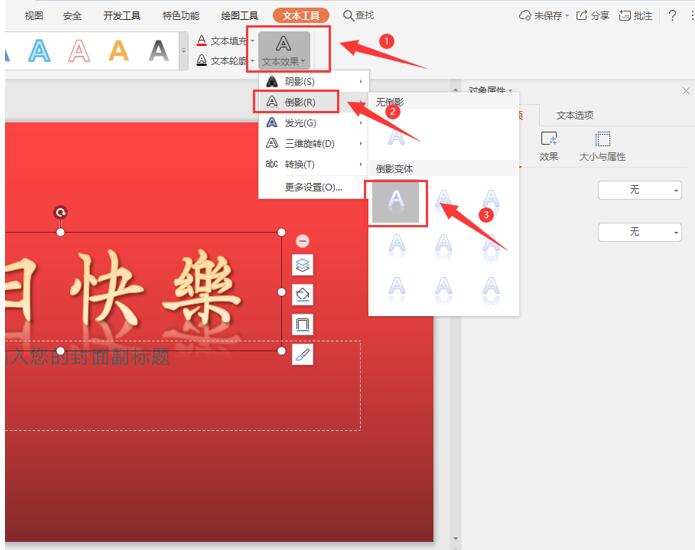Pick the first reflection variant in second row
The height and width of the screenshot is (550, 695).
point(397,246)
